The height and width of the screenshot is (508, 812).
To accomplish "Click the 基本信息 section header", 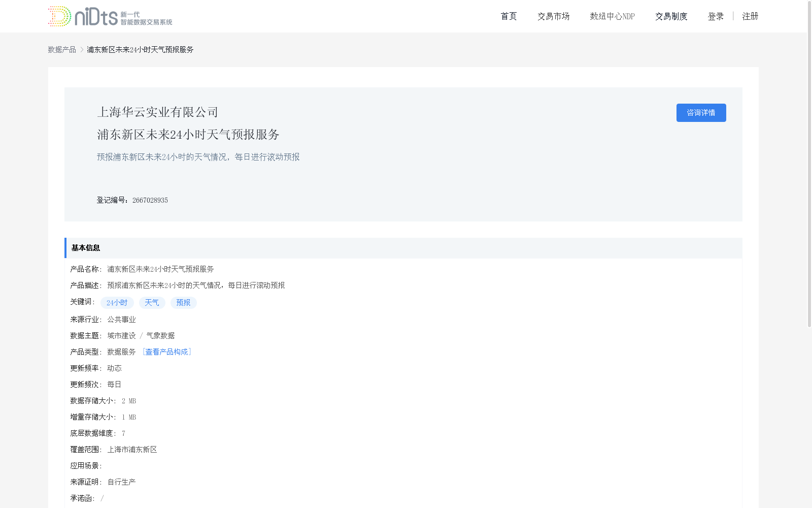I will click(x=403, y=248).
